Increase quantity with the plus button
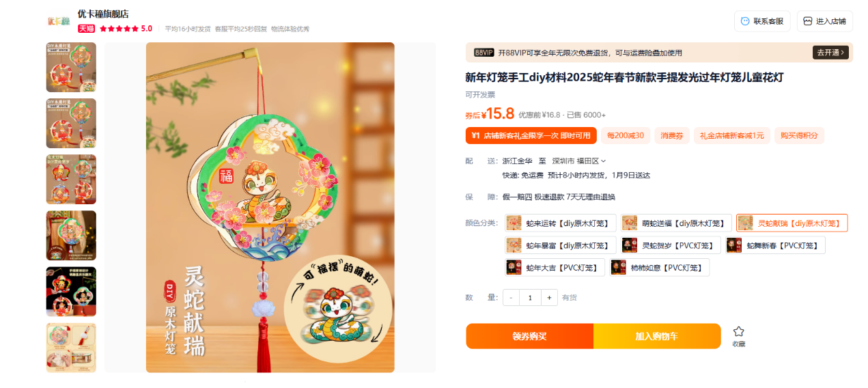868x388 pixels. point(549,297)
